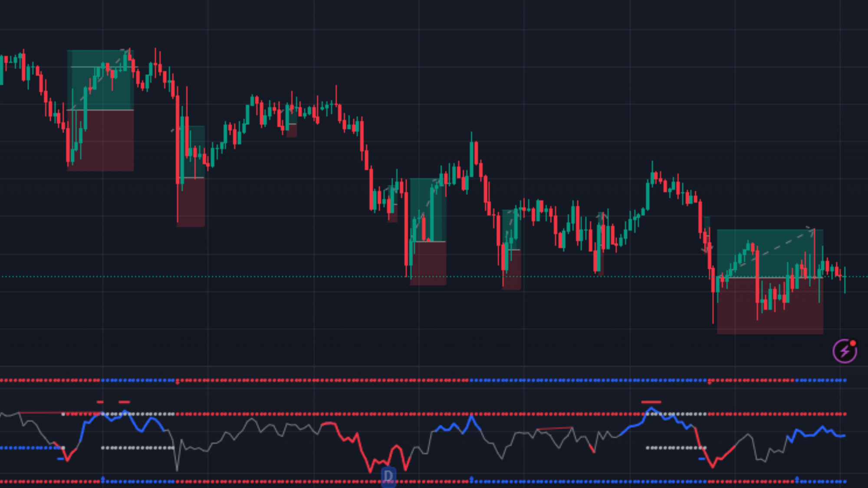Select the short red divergence line on oscillator
This screenshot has width=868, height=488.
(555, 429)
